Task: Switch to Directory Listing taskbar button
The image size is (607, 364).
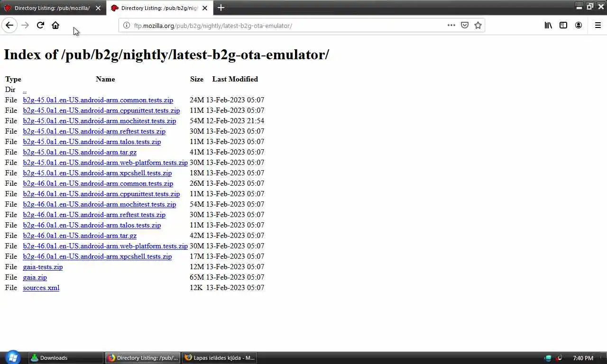Action: [x=142, y=358]
